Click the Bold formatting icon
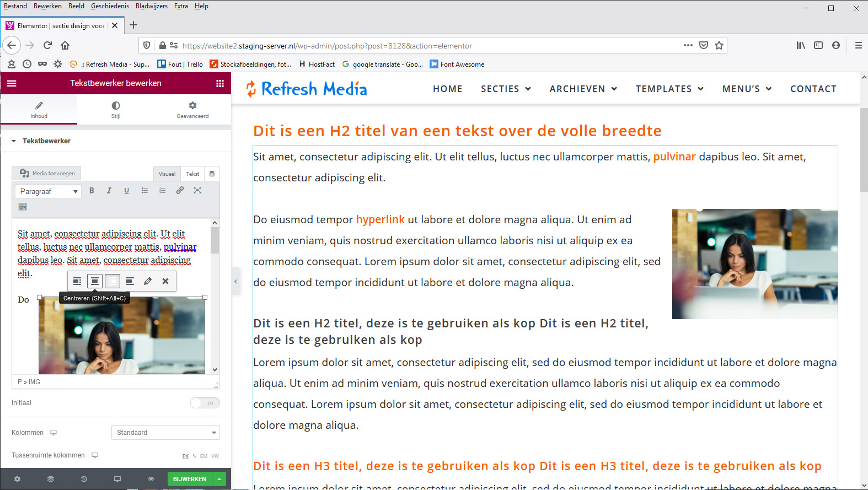This screenshot has height=490, width=868. click(x=92, y=191)
